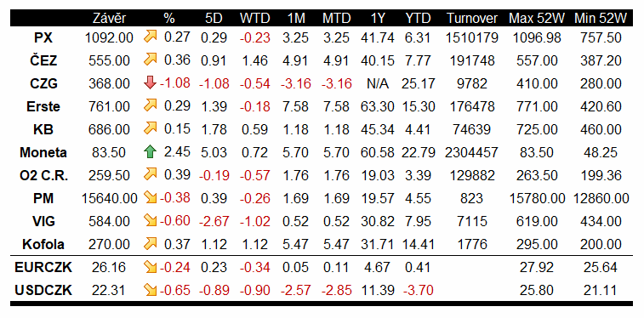
Task: Click PX turnover value 1510179
Action: (x=471, y=38)
